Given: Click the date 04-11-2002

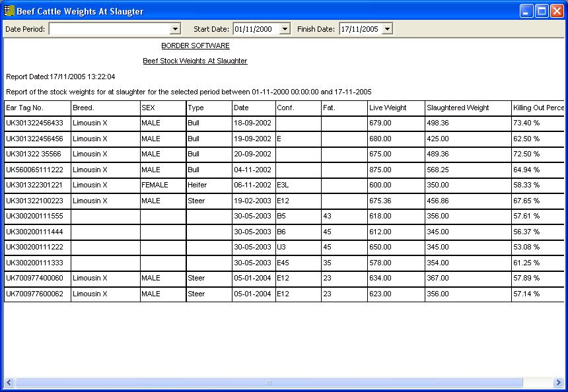Looking at the screenshot, I should click(x=252, y=170).
